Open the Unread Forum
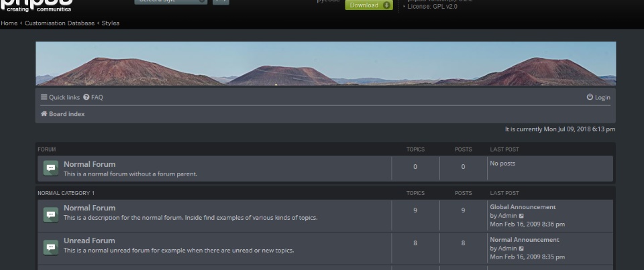644x270 pixels. [x=89, y=241]
